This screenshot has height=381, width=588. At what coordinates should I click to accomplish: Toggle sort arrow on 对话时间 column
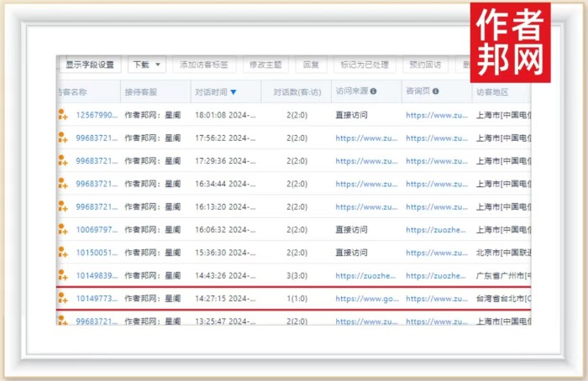(x=234, y=92)
